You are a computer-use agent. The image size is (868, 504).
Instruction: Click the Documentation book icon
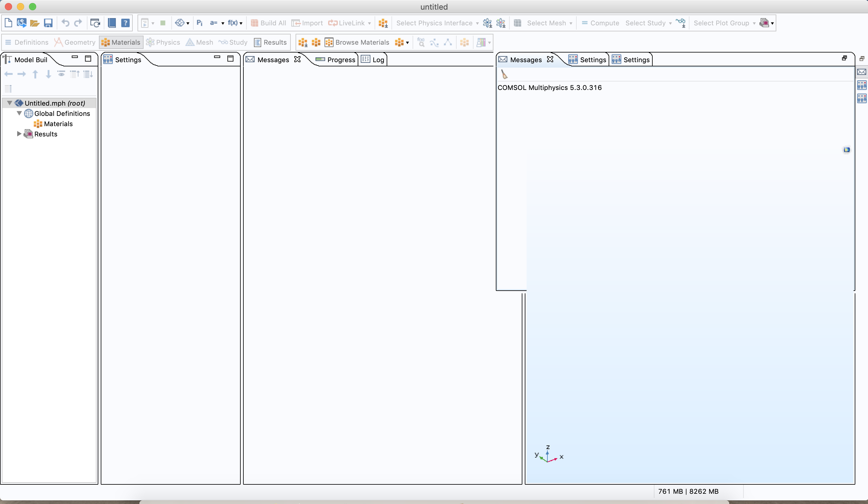pyautogui.click(x=112, y=23)
